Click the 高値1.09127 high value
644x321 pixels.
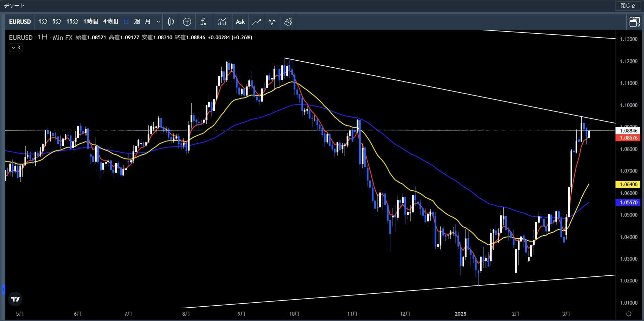pos(124,38)
